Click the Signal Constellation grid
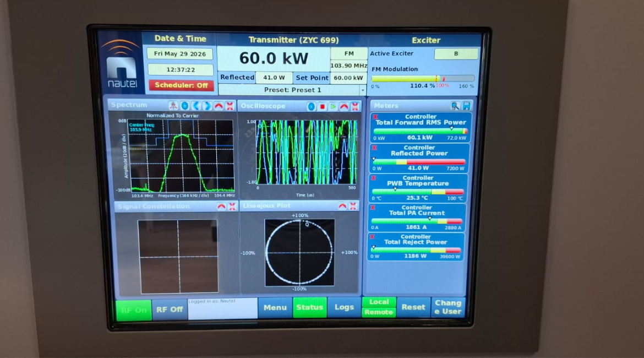This screenshot has height=358, width=644. 178,257
